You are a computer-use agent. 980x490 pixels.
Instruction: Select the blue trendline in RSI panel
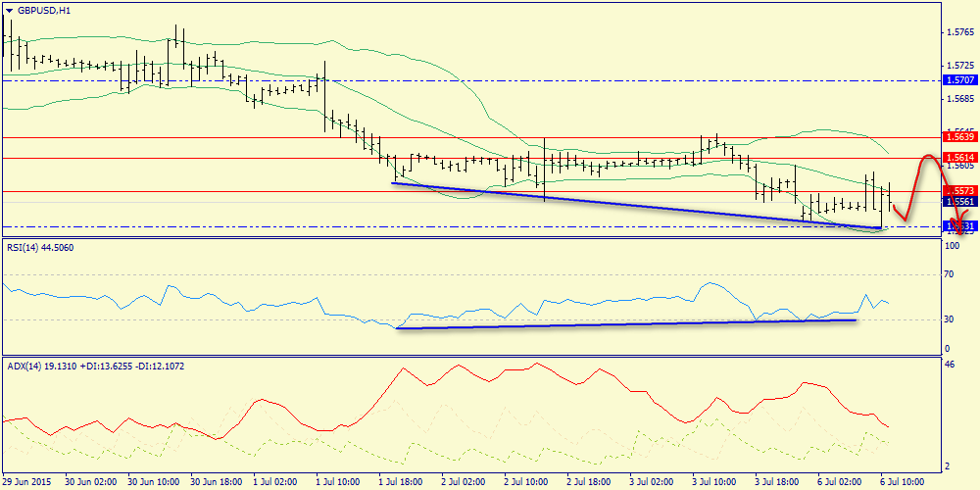[627, 323]
